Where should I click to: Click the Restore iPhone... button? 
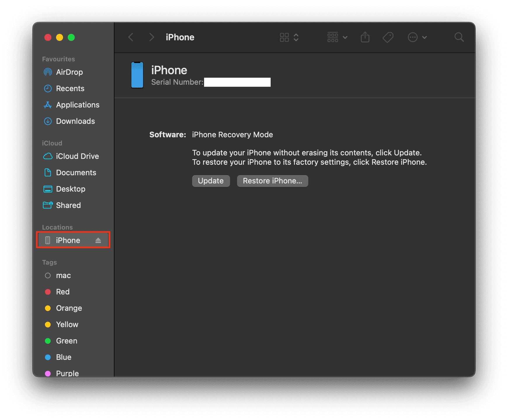point(272,181)
